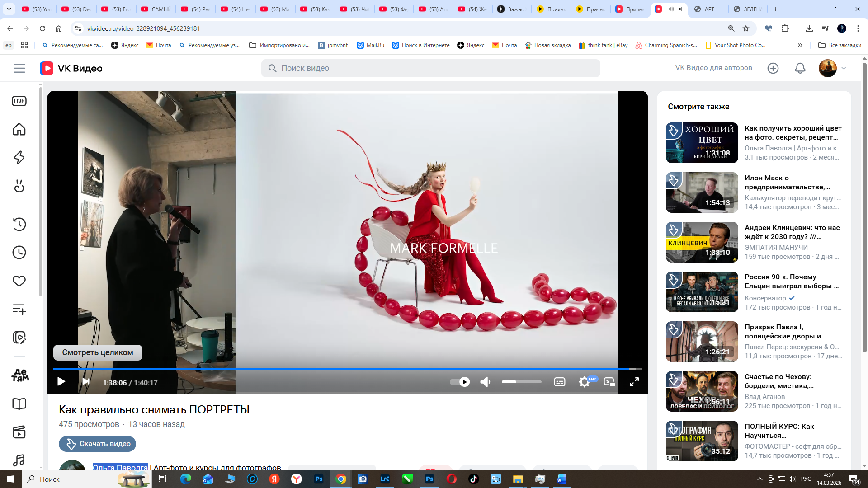Click the Поиск видео search field
The image size is (868, 488).
(x=430, y=68)
